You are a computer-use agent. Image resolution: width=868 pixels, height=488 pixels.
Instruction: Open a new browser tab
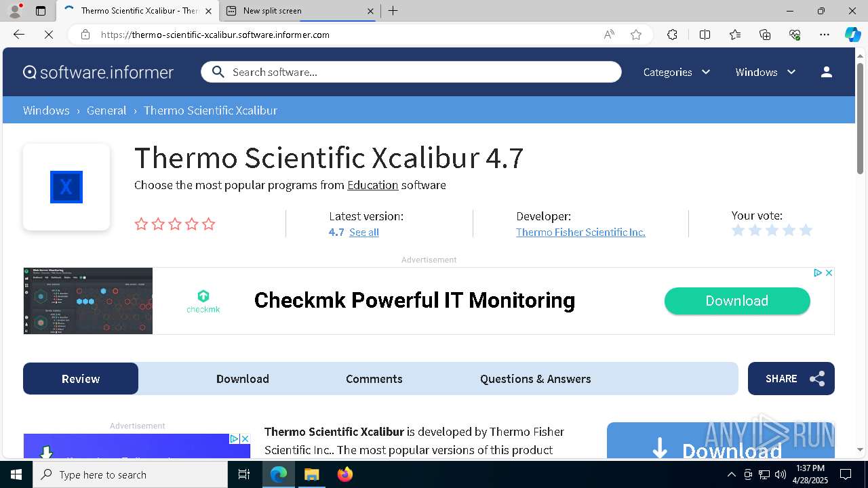point(393,11)
